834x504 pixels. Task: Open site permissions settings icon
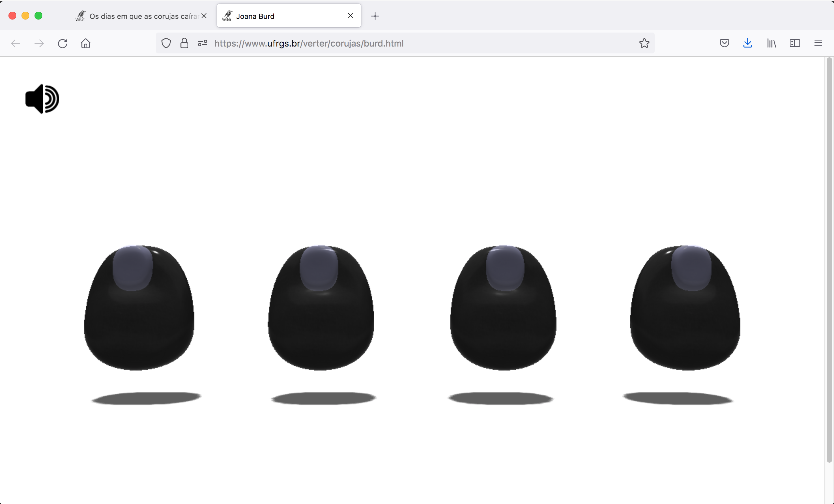click(x=202, y=43)
